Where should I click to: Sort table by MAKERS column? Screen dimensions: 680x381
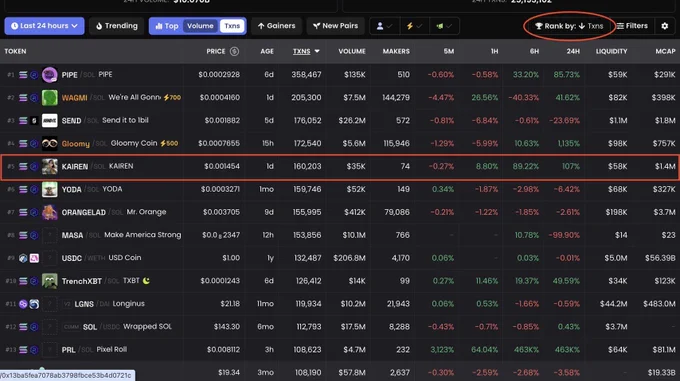click(x=396, y=52)
